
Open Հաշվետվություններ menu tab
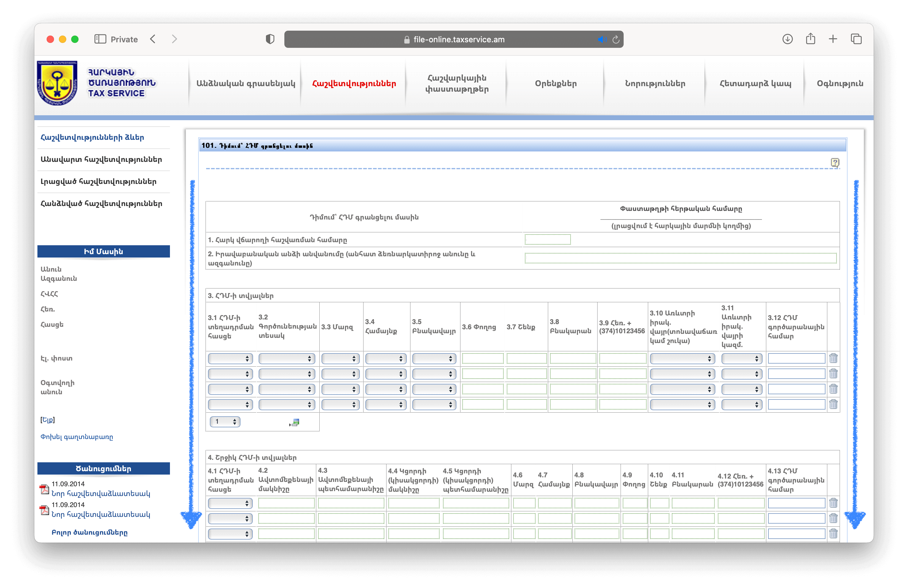(354, 83)
